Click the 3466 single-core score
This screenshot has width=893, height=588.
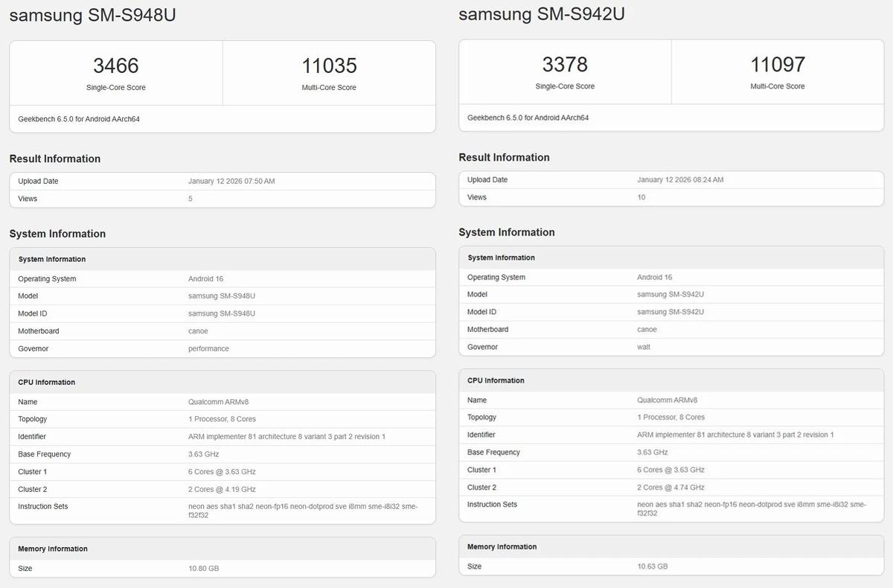[x=115, y=65]
